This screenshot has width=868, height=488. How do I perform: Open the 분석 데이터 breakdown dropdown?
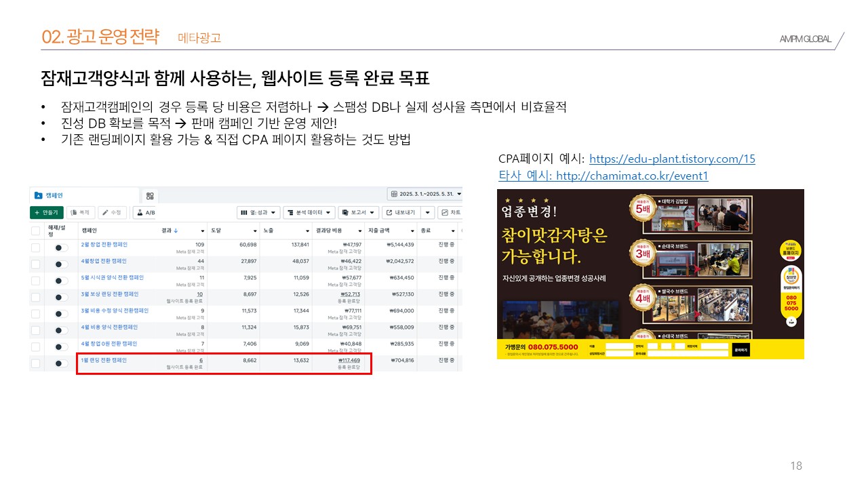[309, 213]
